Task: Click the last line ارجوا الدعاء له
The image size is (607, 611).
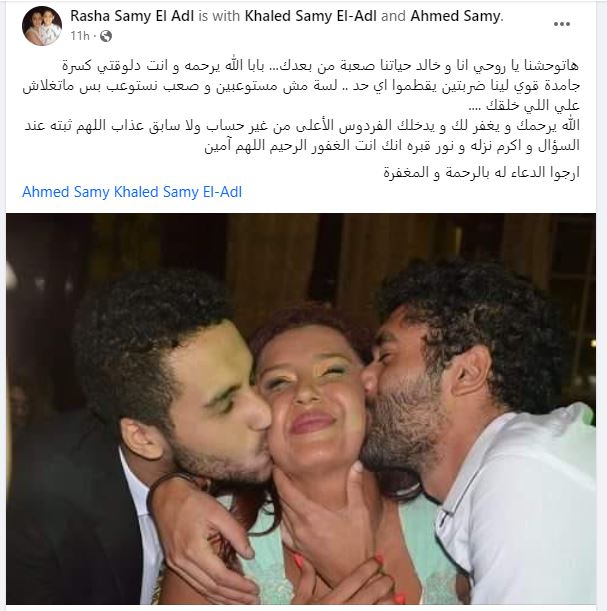Action: pos(482,172)
